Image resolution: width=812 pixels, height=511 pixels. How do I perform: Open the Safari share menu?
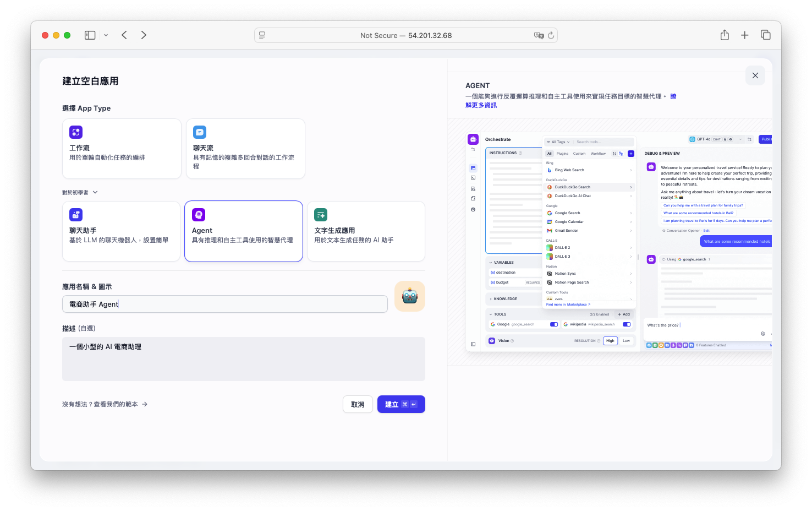(x=725, y=35)
